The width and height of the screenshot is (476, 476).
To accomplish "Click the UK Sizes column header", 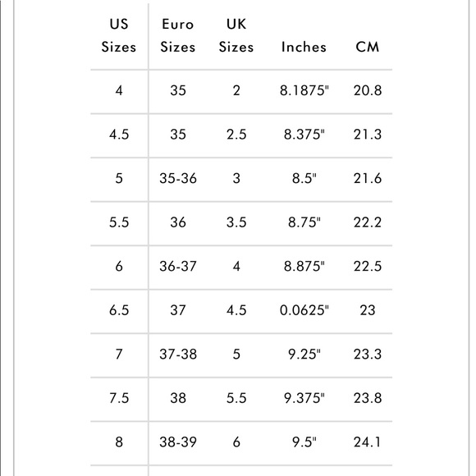I will point(236,35).
